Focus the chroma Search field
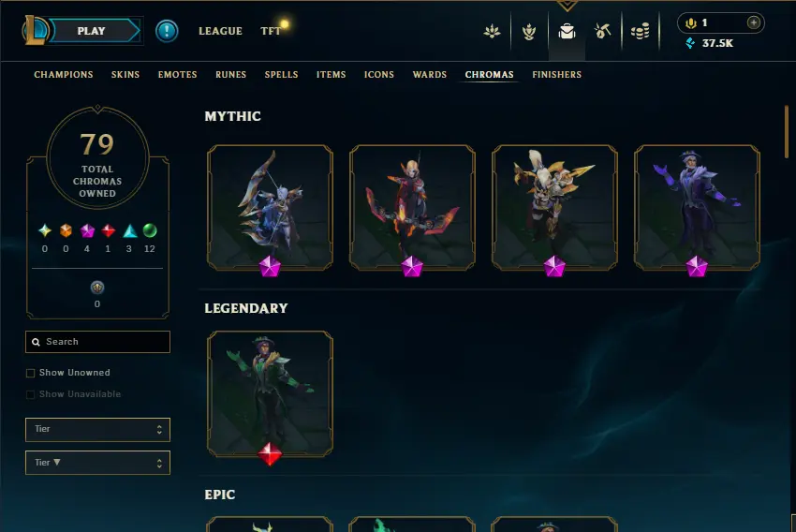796x532 pixels. [97, 342]
